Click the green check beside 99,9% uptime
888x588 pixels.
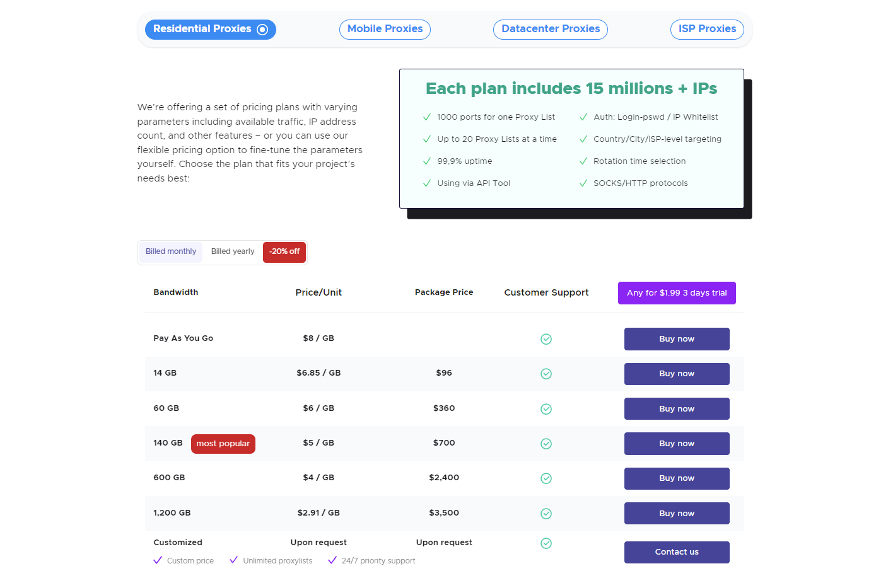click(x=426, y=161)
